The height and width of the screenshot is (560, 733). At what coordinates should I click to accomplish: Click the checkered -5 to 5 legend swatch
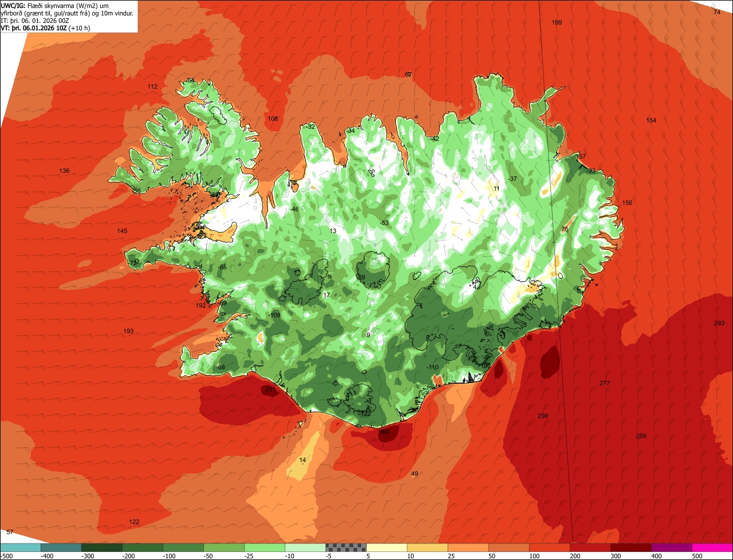pos(346,547)
